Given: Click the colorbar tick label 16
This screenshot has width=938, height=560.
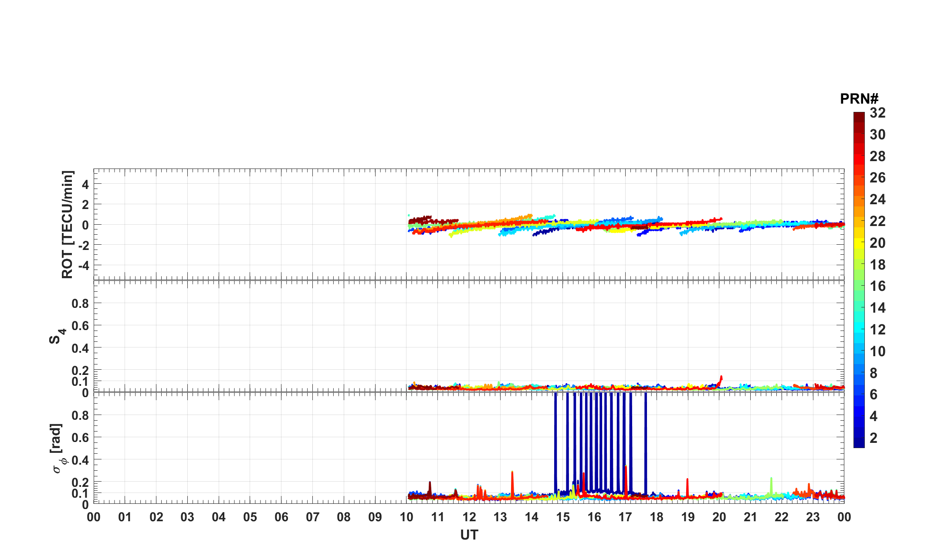Looking at the screenshot, I should click(x=877, y=286).
